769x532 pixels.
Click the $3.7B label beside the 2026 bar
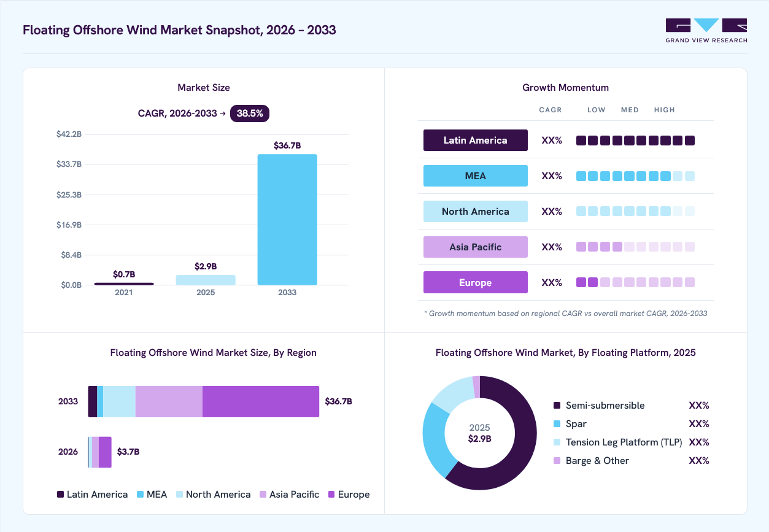point(128,452)
